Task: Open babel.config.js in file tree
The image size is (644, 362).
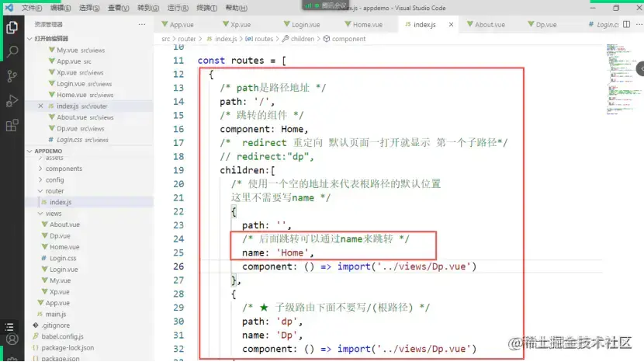Action: 62,336
